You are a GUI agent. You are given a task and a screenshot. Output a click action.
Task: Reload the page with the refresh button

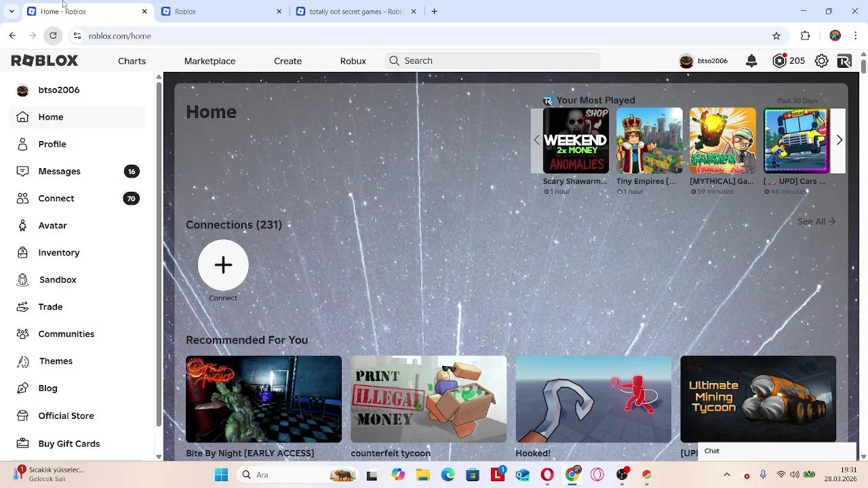pyautogui.click(x=53, y=36)
